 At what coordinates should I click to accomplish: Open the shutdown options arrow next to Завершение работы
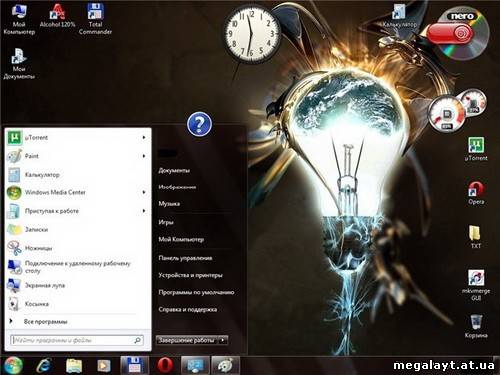pyautogui.click(x=223, y=340)
